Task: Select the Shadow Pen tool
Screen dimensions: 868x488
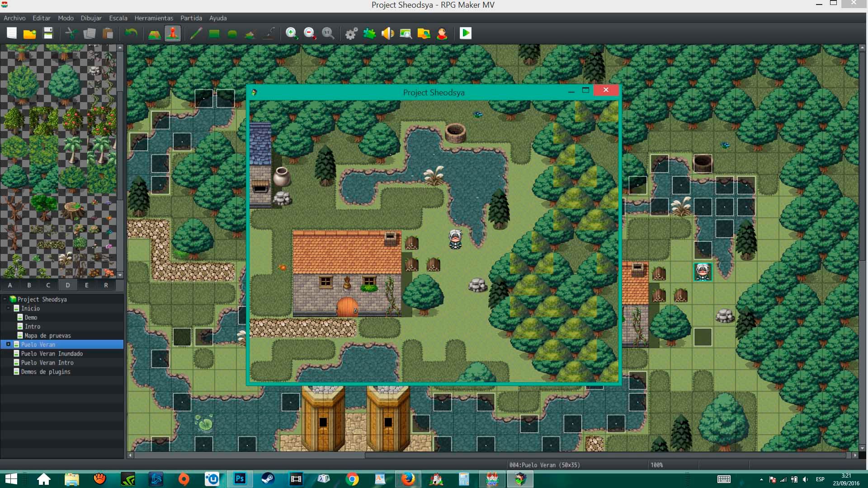Action: [269, 33]
